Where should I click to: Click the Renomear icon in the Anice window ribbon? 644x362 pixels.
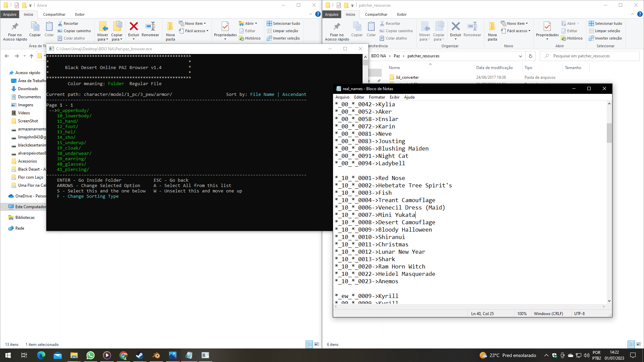tap(150, 27)
